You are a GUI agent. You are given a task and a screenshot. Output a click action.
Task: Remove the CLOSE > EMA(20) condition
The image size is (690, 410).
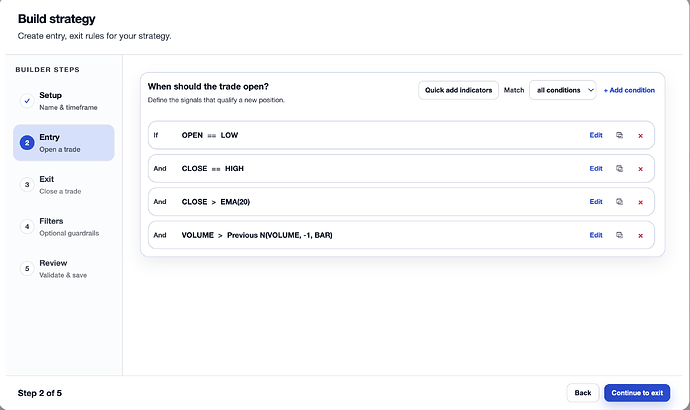point(641,202)
